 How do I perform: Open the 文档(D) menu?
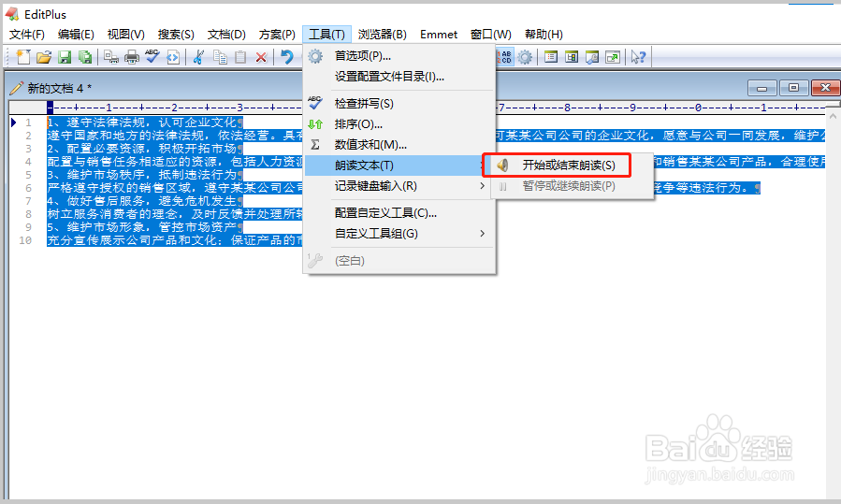[226, 35]
